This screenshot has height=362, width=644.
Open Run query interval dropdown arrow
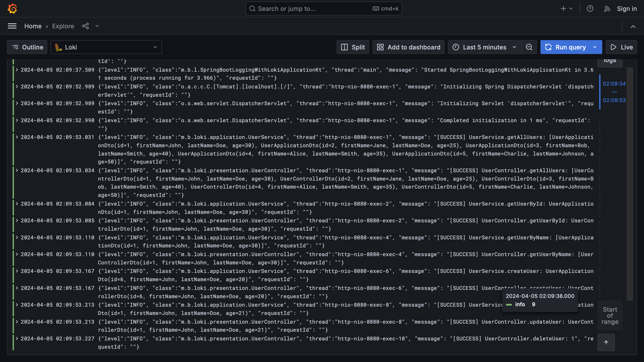pyautogui.click(x=595, y=47)
